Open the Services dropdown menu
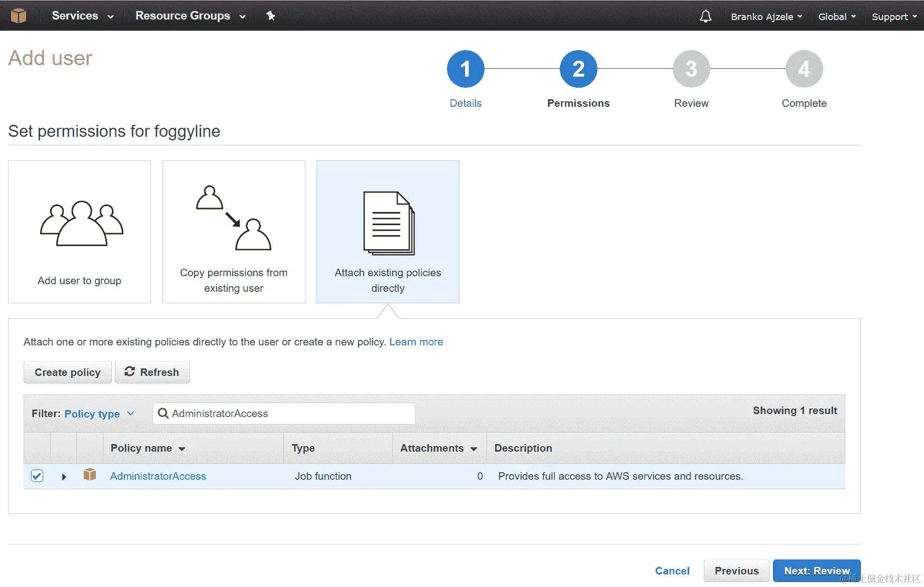 pyautogui.click(x=83, y=16)
